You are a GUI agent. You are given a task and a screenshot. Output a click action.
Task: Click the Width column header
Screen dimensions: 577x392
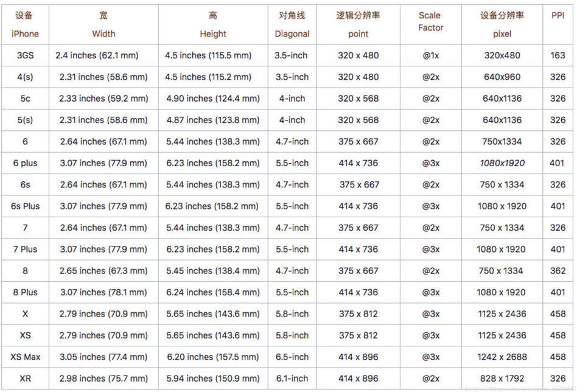[x=103, y=25]
